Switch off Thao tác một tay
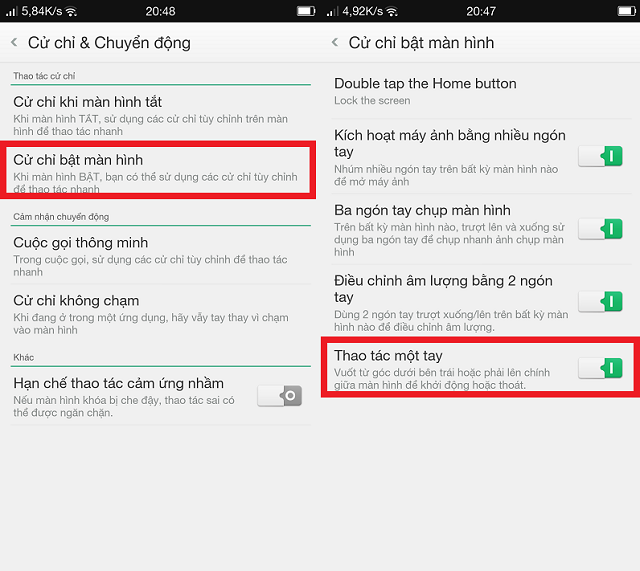 600,369
